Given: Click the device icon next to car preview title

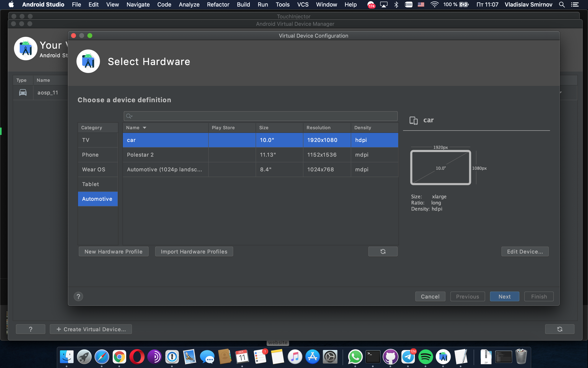Looking at the screenshot, I should pos(414,120).
